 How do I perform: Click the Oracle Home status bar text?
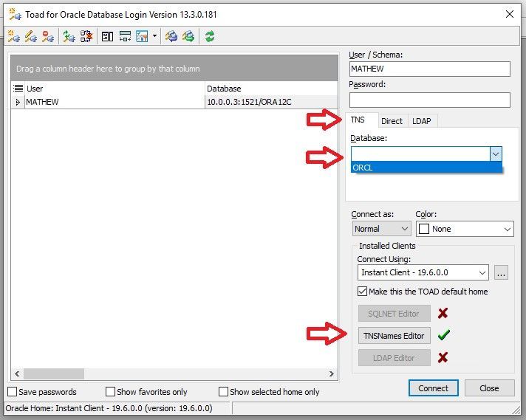click(109, 408)
